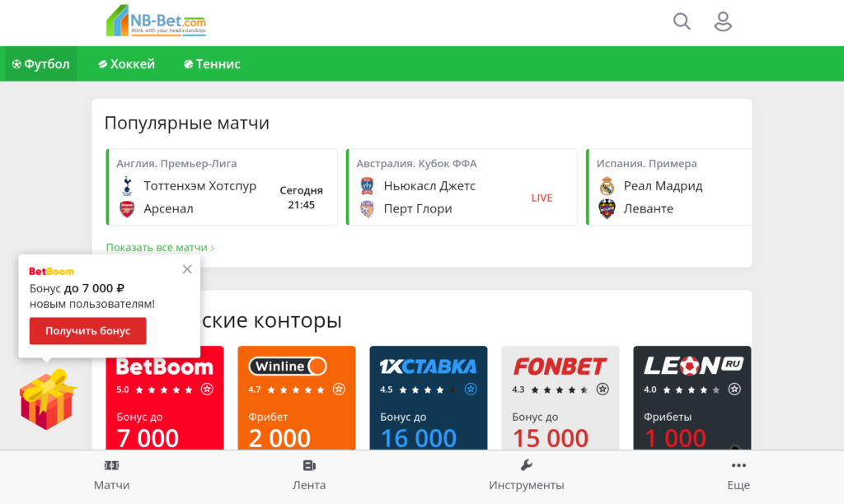The height and width of the screenshot is (504, 844).
Task: Click the 1XСтавка card rating badge icon
Action: click(x=471, y=389)
